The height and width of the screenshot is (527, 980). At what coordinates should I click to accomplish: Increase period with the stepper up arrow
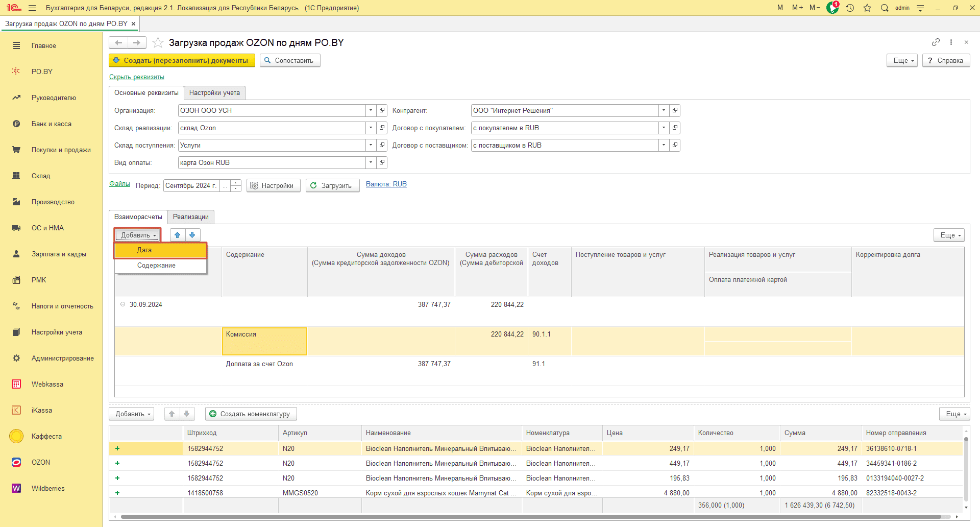coord(236,182)
